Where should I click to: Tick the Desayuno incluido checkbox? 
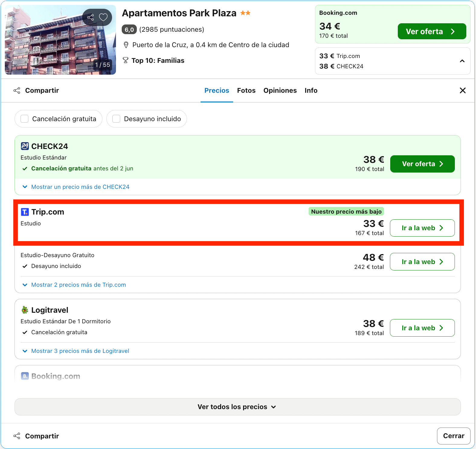pos(116,119)
